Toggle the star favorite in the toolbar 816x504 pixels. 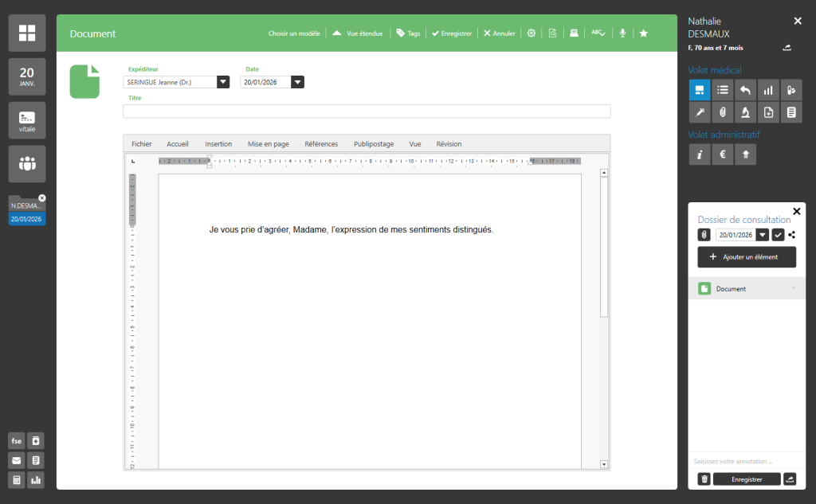(643, 33)
